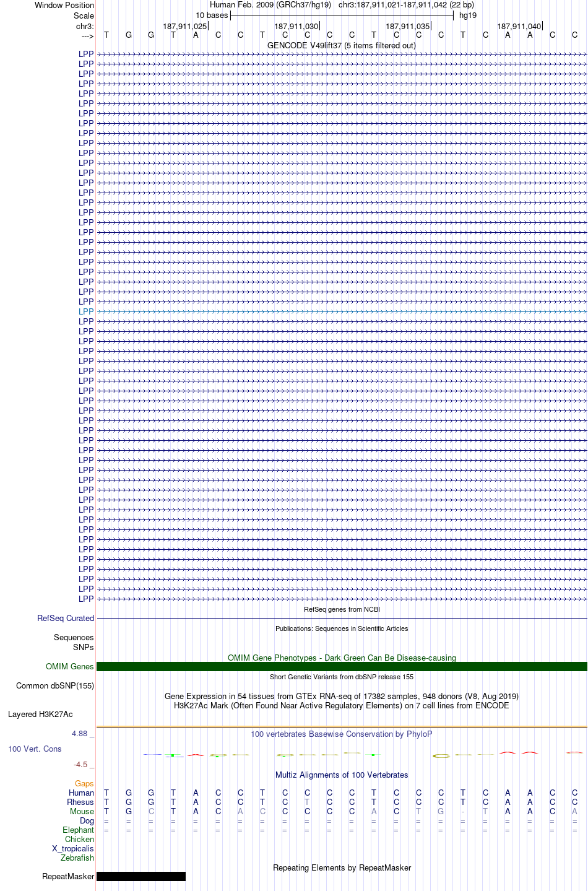
Task: Click the Publications: Sequences in Scientific Articles title
Action: 342,628
